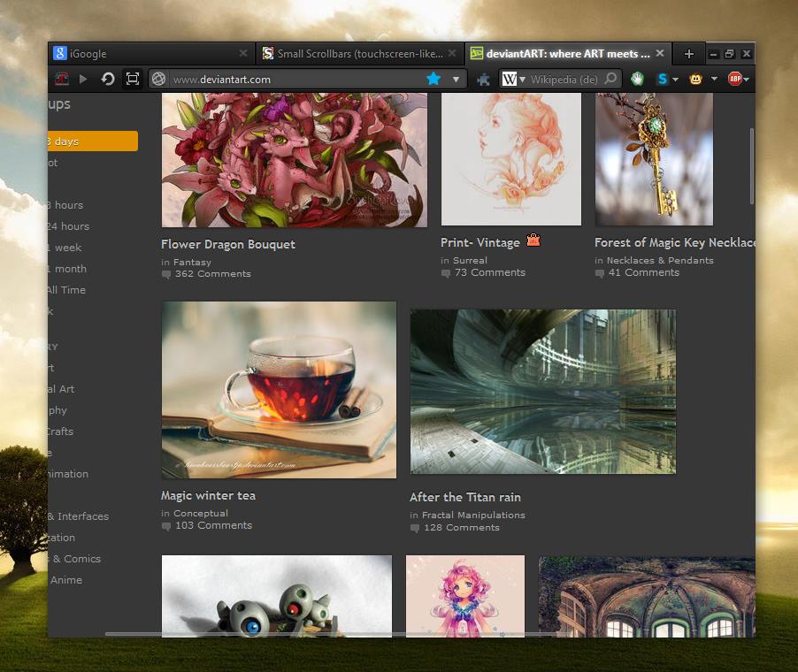The height and width of the screenshot is (672, 798).
Task: Open the abandoned domed hall thumbnail
Action: click(x=647, y=597)
